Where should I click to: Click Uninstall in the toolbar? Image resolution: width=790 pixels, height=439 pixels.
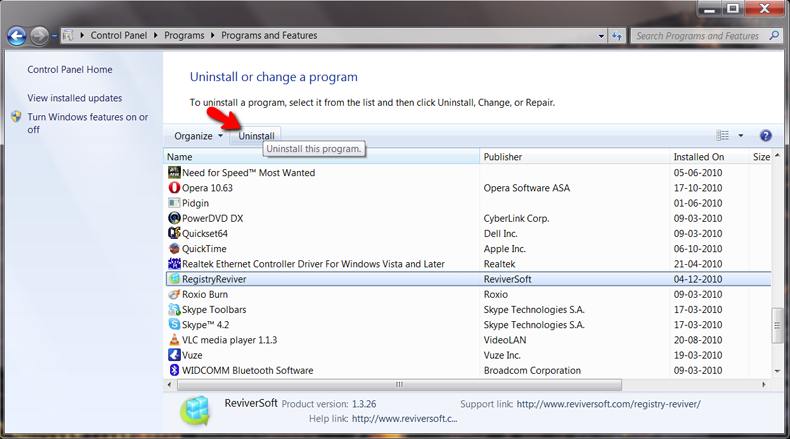point(256,136)
